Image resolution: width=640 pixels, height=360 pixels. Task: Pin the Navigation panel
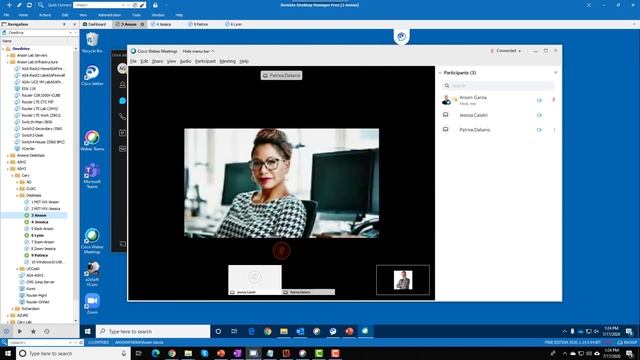[x=64, y=24]
